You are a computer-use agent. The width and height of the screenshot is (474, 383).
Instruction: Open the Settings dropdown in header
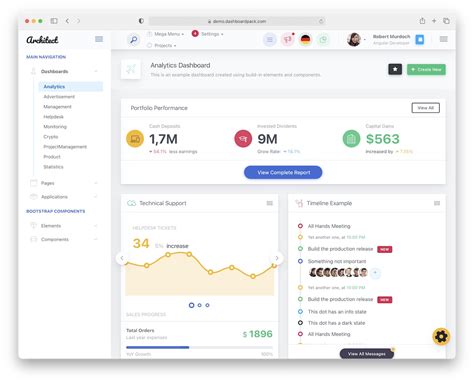(x=207, y=34)
